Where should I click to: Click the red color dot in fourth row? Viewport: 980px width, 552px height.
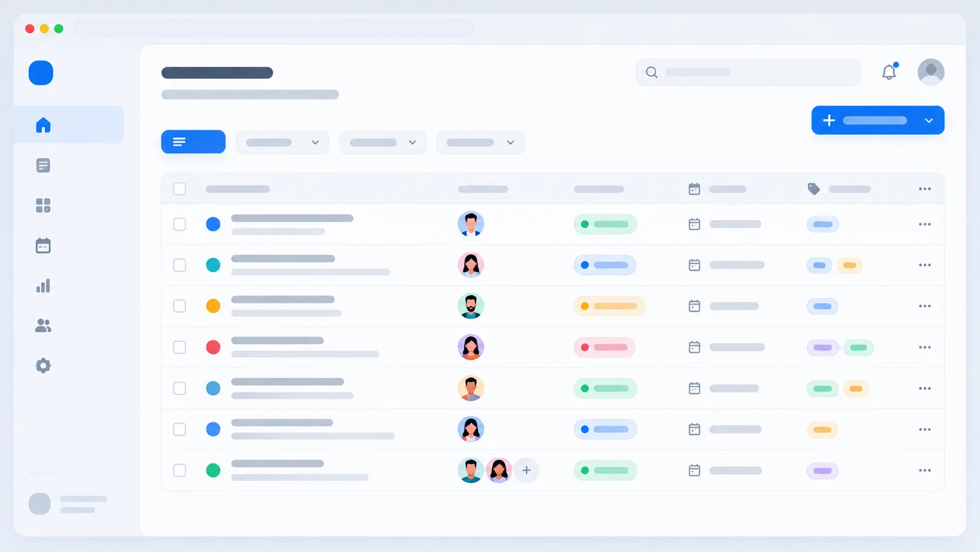click(x=213, y=347)
